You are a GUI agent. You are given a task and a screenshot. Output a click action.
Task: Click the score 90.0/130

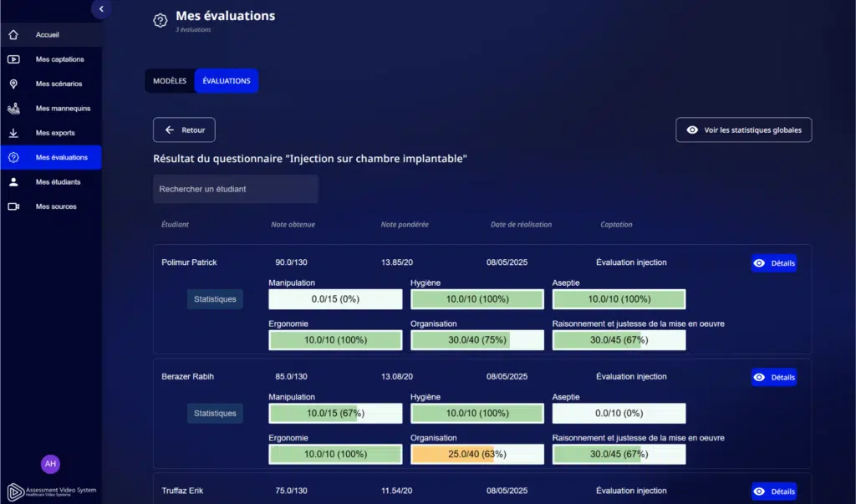point(291,262)
